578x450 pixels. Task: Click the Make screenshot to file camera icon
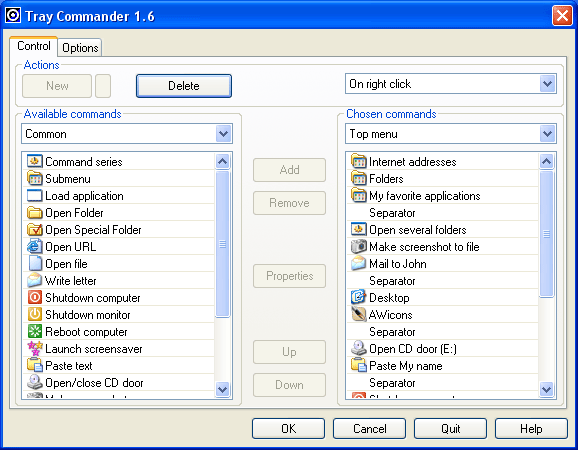pyautogui.click(x=359, y=247)
